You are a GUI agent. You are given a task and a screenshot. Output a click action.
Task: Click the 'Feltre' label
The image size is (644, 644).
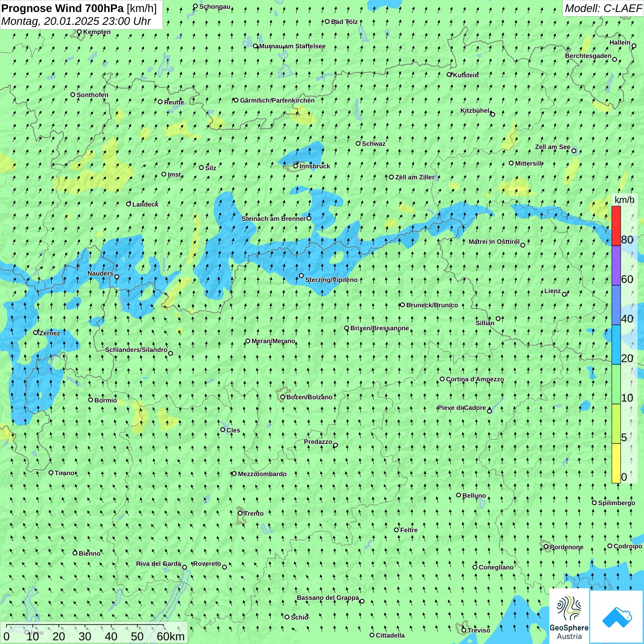point(409,530)
